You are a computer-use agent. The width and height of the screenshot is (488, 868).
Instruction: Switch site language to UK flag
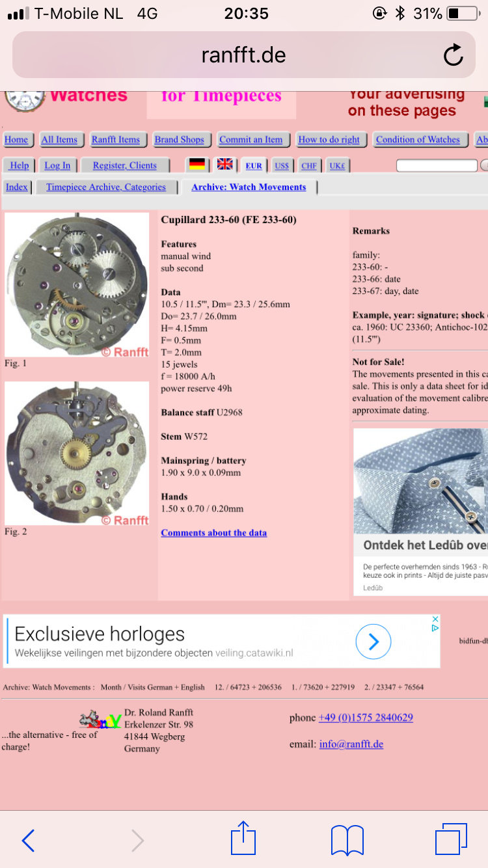pos(225,164)
